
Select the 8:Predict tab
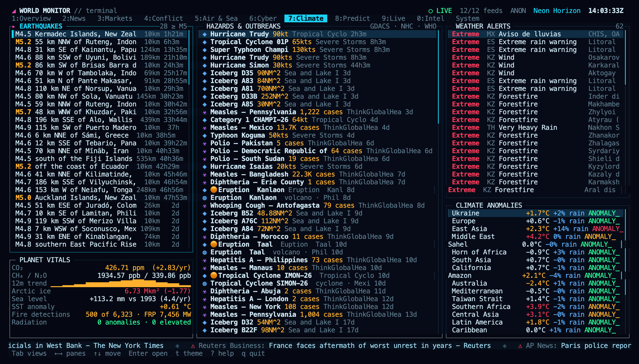click(x=352, y=18)
